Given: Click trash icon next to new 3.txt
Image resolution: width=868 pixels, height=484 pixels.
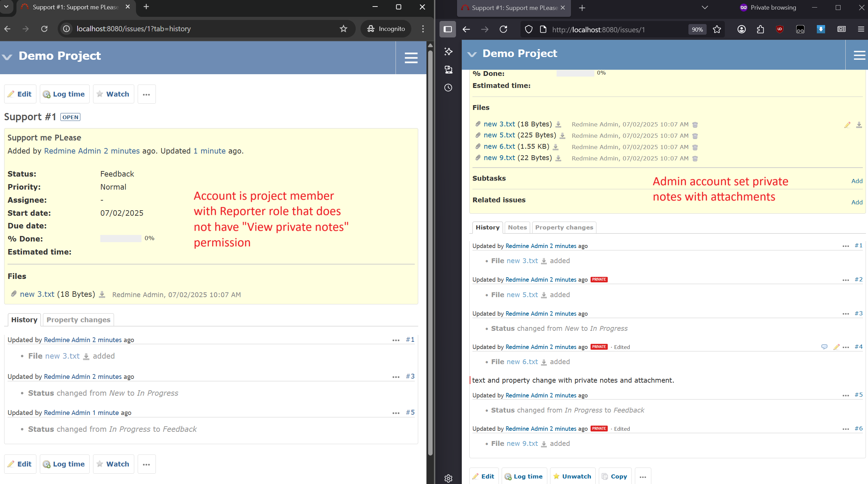Looking at the screenshot, I should click(x=695, y=125).
